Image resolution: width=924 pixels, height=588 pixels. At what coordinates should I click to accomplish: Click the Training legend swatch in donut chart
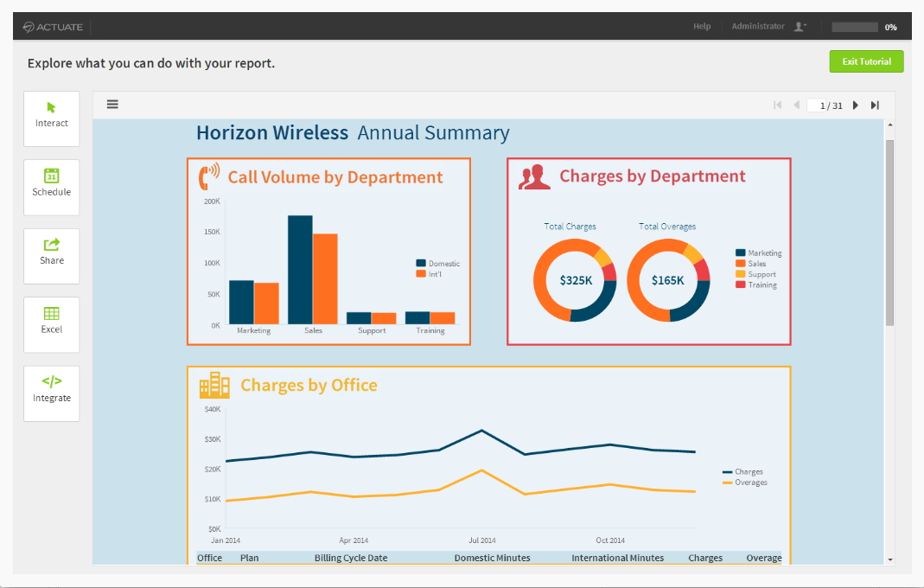coord(740,284)
